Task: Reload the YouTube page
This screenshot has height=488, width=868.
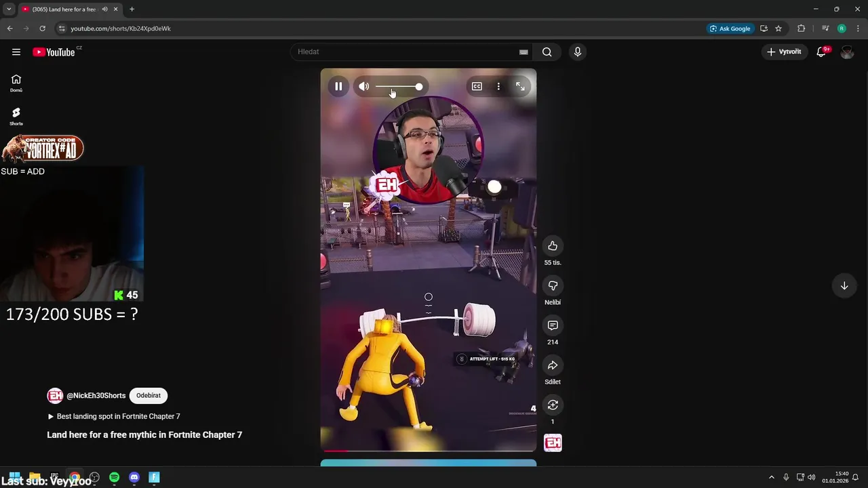Action: click(42, 28)
